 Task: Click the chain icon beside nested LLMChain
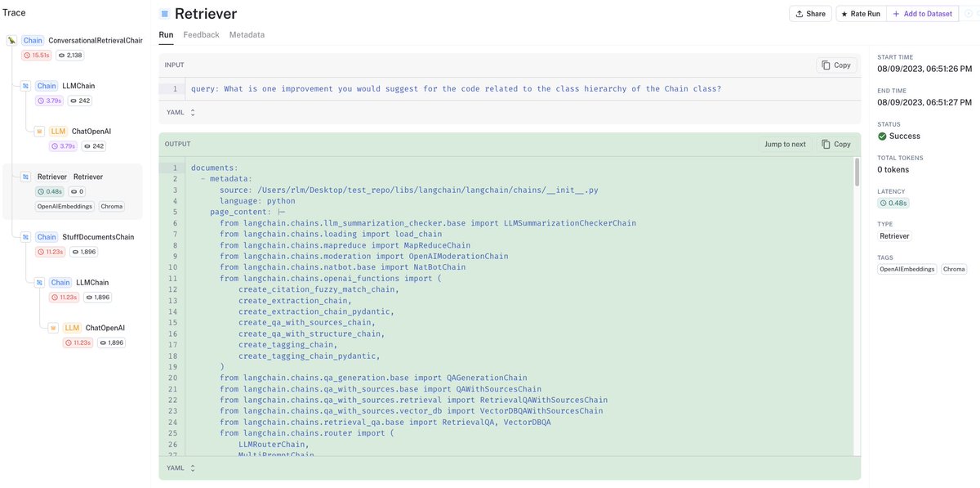pos(39,283)
